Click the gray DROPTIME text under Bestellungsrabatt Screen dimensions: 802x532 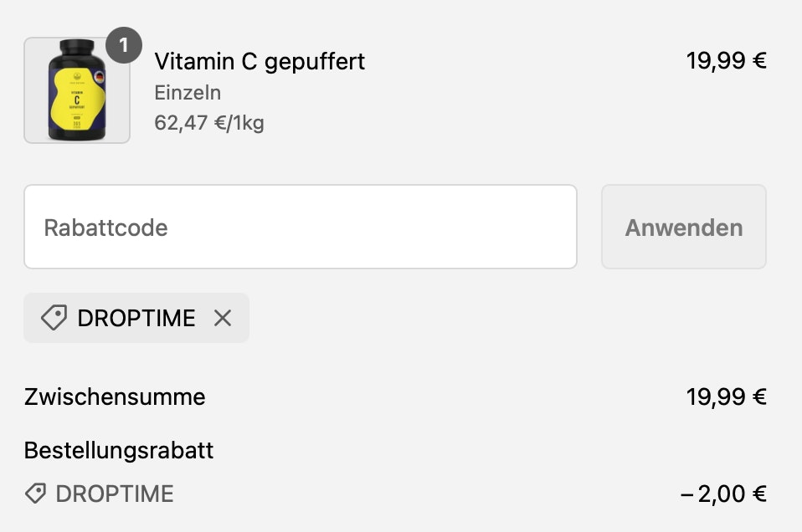coord(115,494)
